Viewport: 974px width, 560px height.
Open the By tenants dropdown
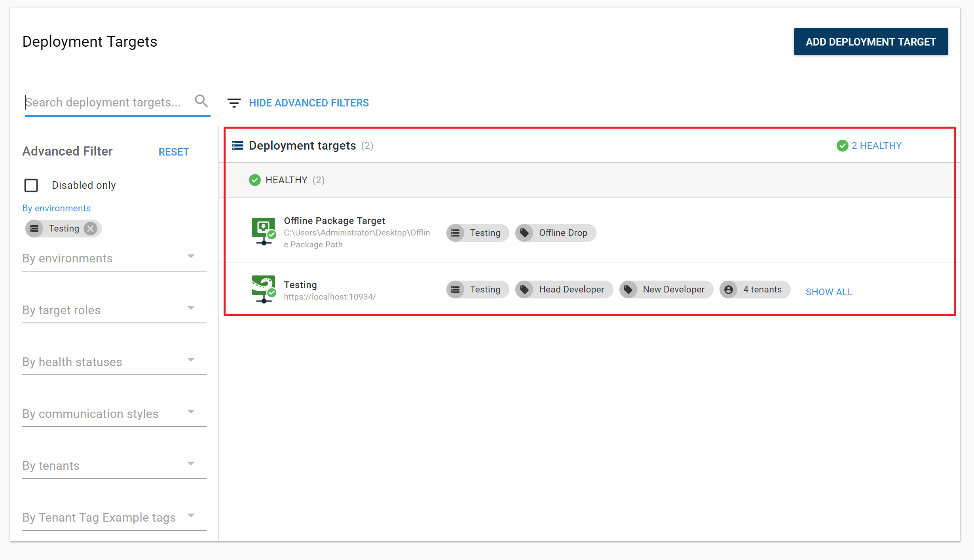click(x=114, y=465)
